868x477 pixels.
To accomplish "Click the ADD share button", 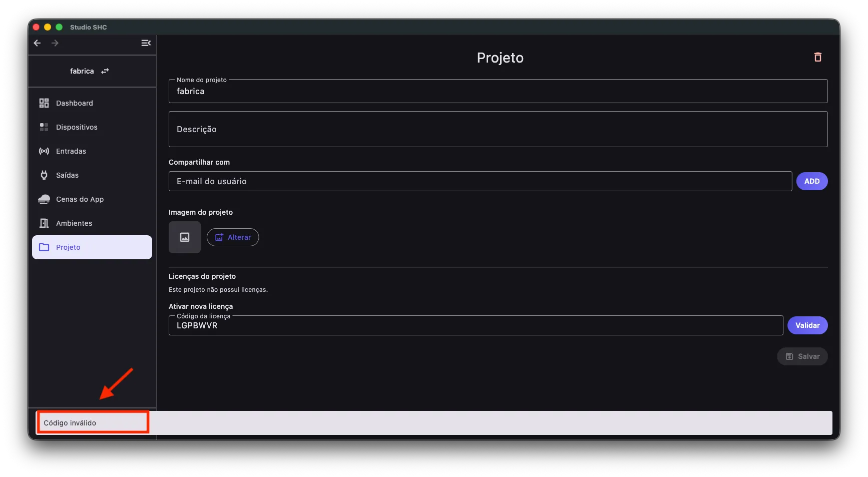I will [812, 181].
